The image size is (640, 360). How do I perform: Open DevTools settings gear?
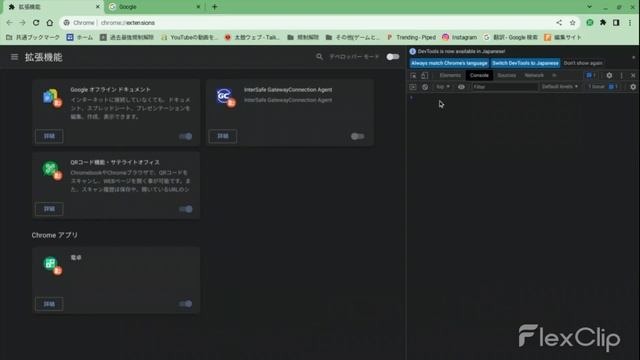pyautogui.click(x=609, y=76)
